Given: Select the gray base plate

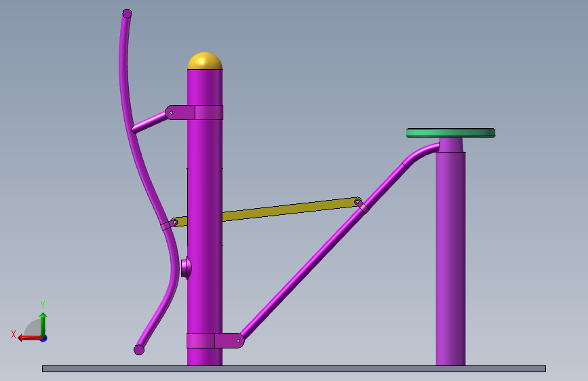Looking at the screenshot, I should coord(294,369).
